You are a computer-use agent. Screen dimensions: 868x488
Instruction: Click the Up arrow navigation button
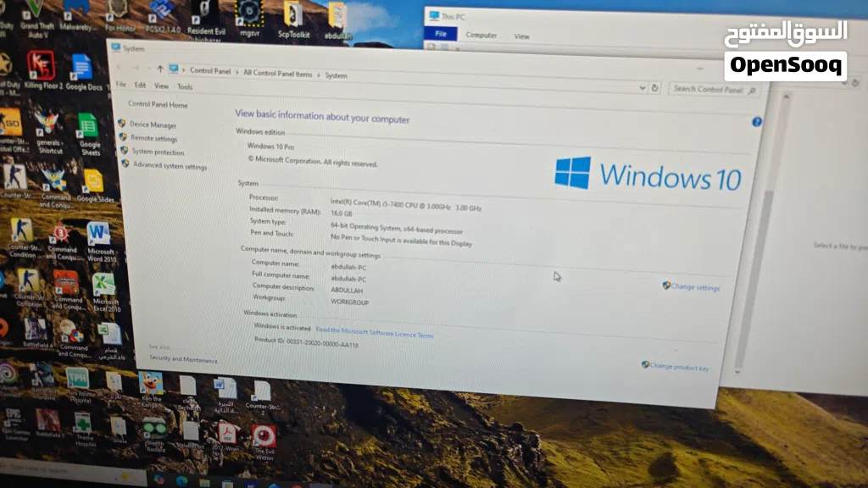coord(160,69)
